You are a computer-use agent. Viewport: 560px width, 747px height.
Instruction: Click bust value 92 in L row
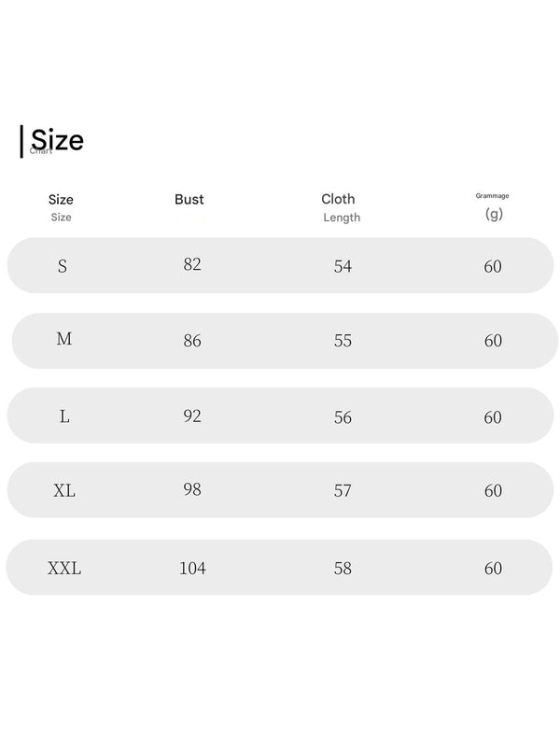point(192,416)
